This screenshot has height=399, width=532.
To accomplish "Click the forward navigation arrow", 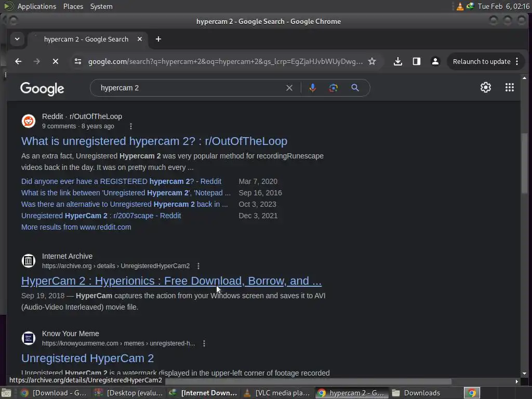I will [x=37, y=61].
